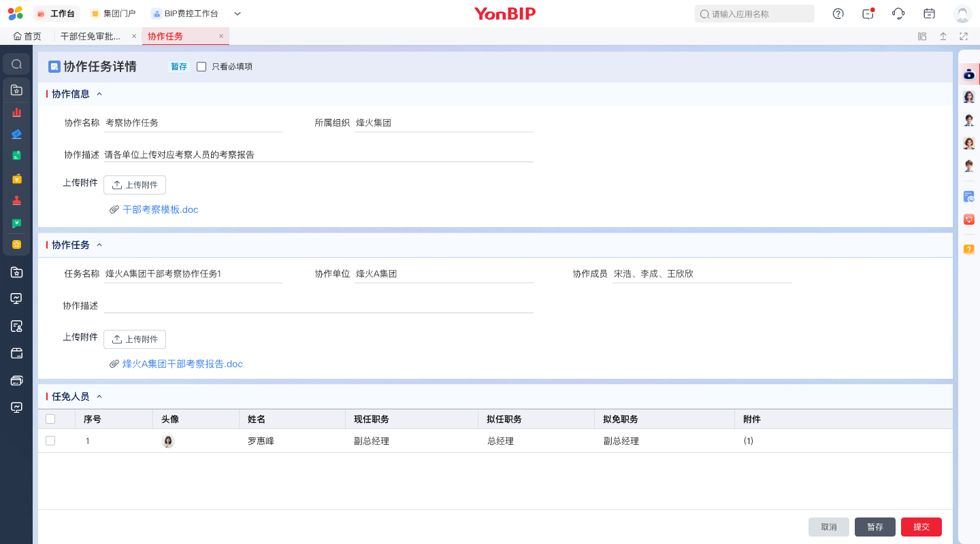Focus the application name search box

[754, 14]
